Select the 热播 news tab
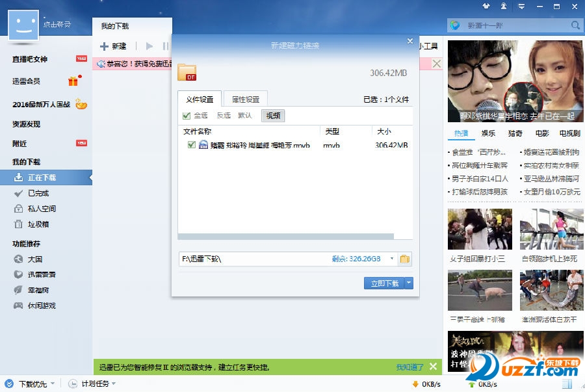Screen dimensions: 585x392 pos(461,133)
